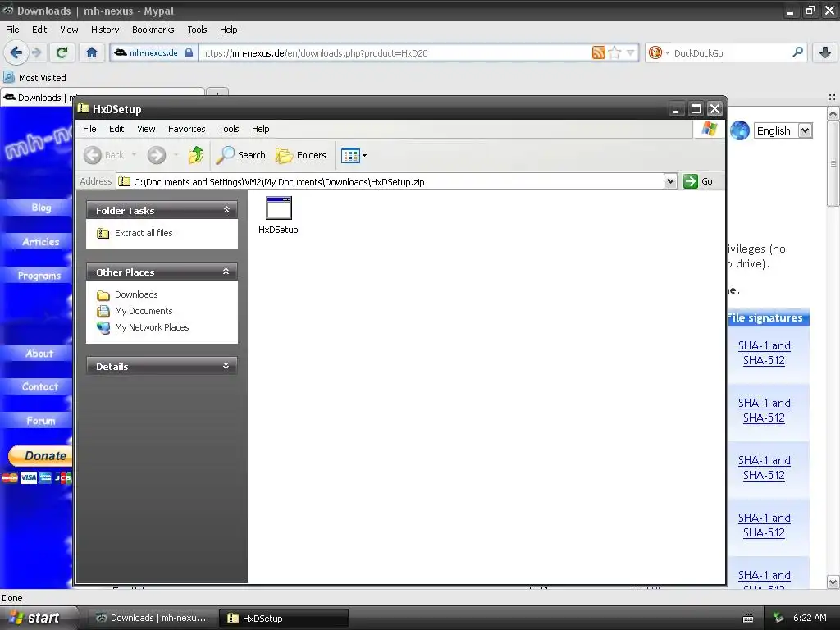Viewport: 840px width, 630px height.
Task: Click Mypal browser forward arrow
Action: (36, 52)
